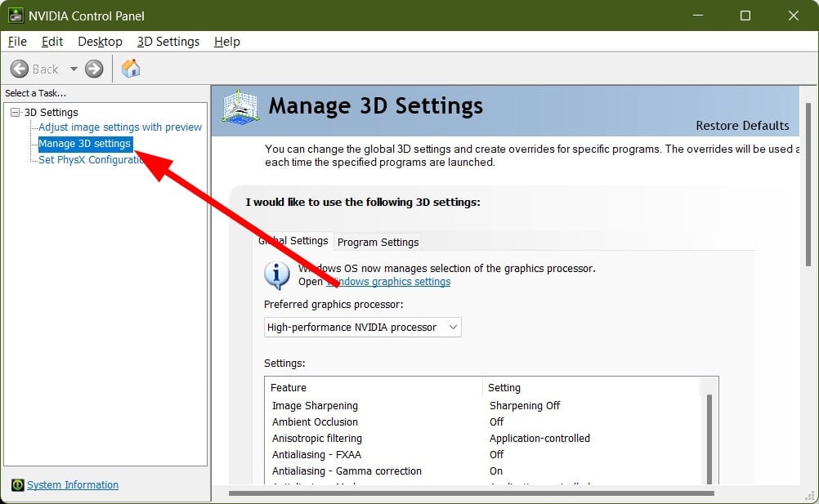Click the Application-controlled setting for Anisotropic filtering
This screenshot has width=819, height=504.
[x=539, y=439]
